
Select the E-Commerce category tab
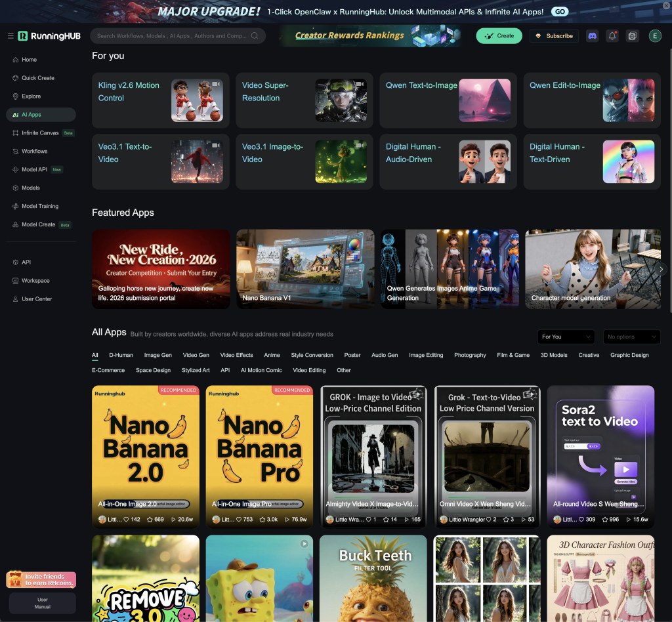[x=108, y=370]
